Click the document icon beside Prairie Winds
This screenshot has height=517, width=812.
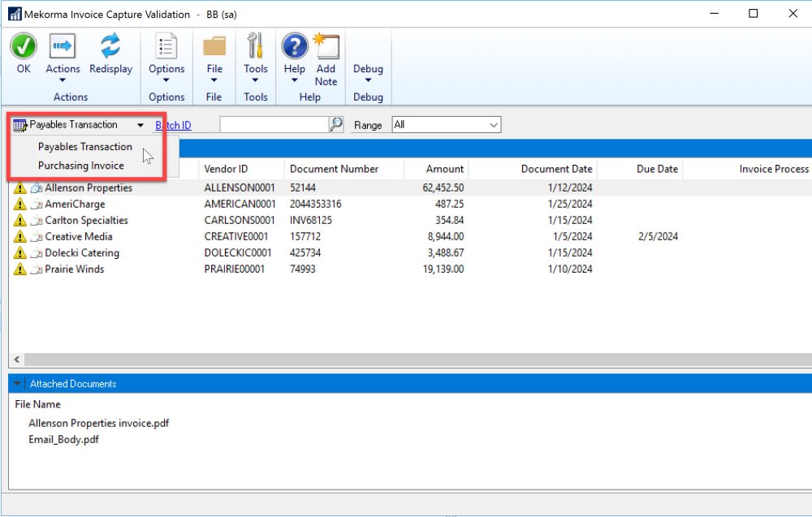(37, 269)
